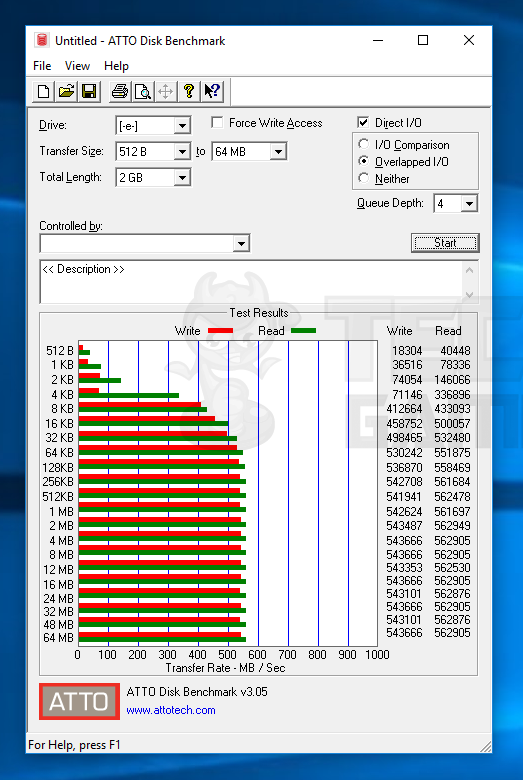Open Print Preview from toolbar
The image size is (523, 780).
[142, 92]
